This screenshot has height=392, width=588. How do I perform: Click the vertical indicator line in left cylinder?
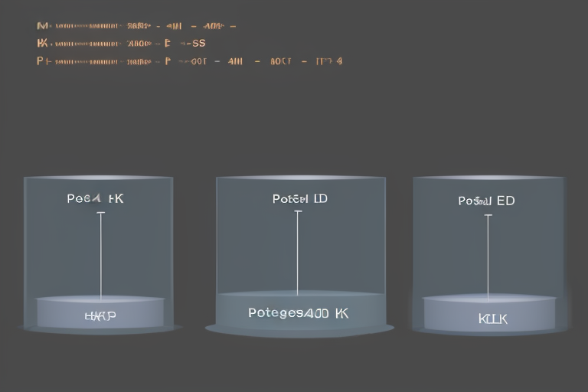click(x=100, y=256)
